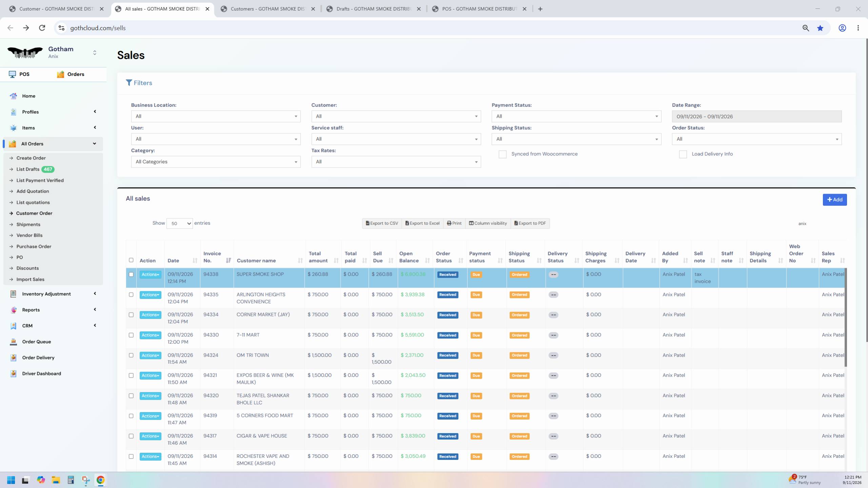868x488 pixels.
Task: Click the Home house icon
Action: [x=13, y=96]
